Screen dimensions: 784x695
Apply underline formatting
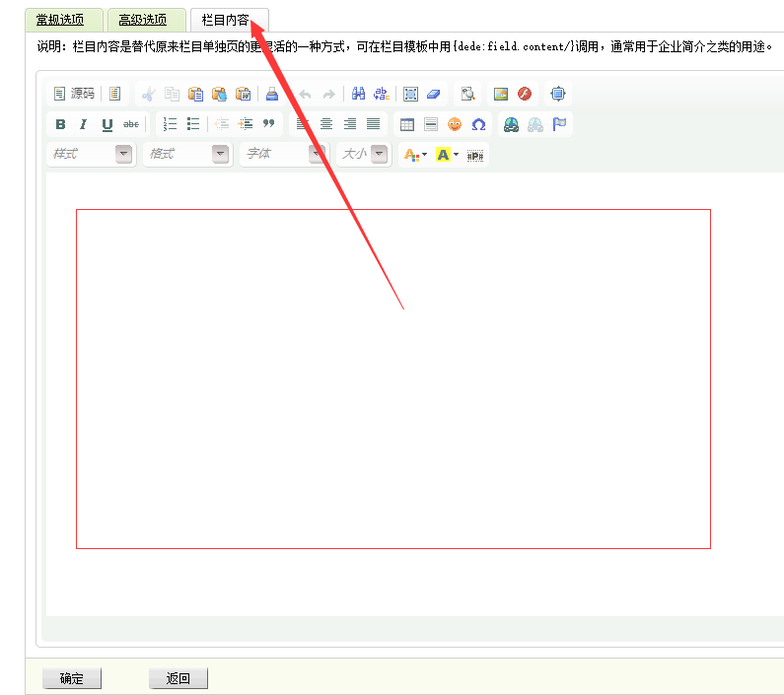[107, 124]
